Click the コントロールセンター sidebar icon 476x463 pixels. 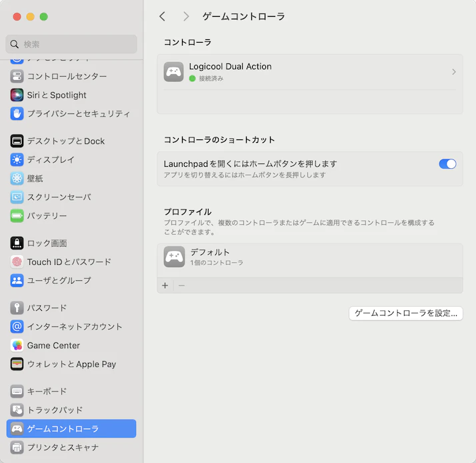tap(17, 76)
